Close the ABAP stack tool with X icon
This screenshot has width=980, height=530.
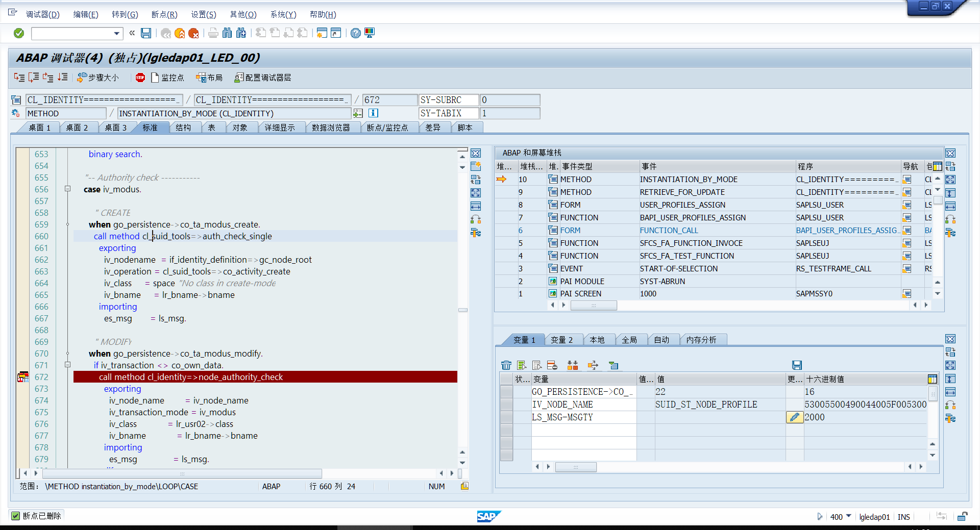(950, 153)
